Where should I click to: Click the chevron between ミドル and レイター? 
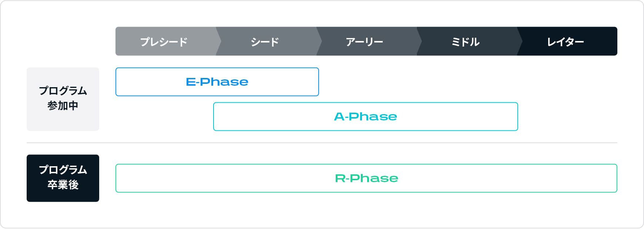tap(520, 41)
